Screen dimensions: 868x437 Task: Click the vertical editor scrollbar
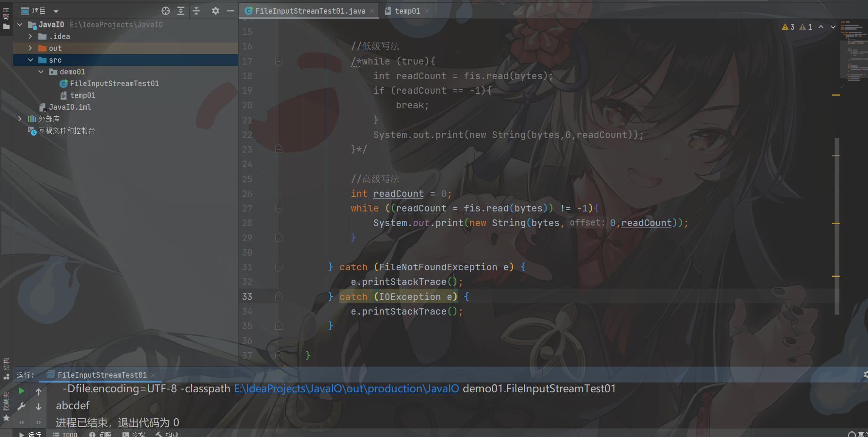pos(837,226)
